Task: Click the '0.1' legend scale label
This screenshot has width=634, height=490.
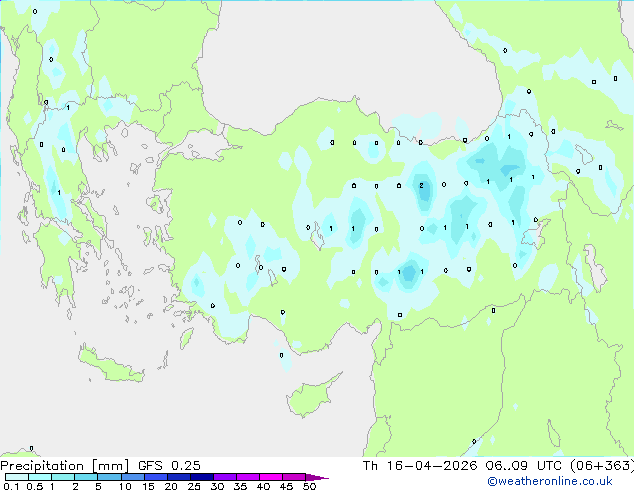Action: tap(11, 486)
